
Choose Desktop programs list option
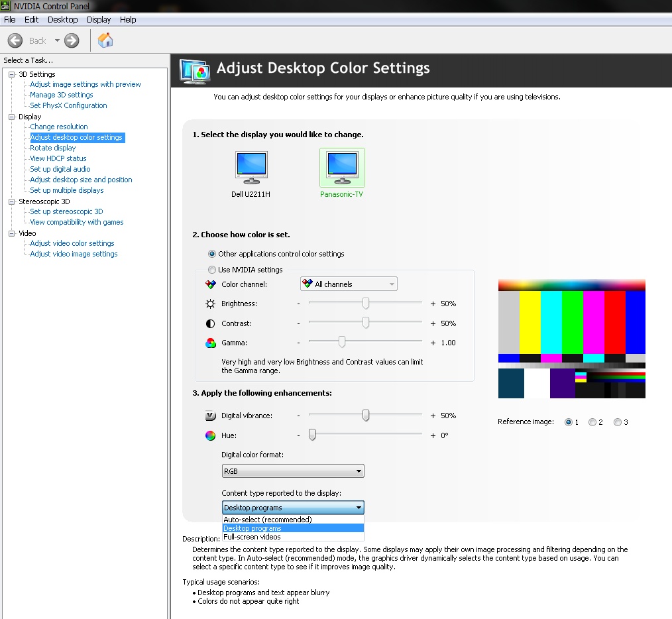click(x=293, y=528)
